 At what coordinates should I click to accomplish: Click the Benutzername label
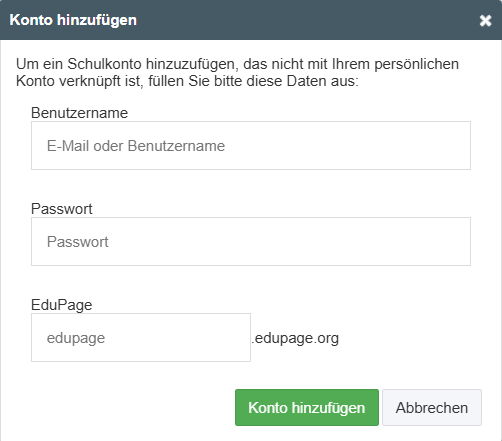[x=79, y=113]
